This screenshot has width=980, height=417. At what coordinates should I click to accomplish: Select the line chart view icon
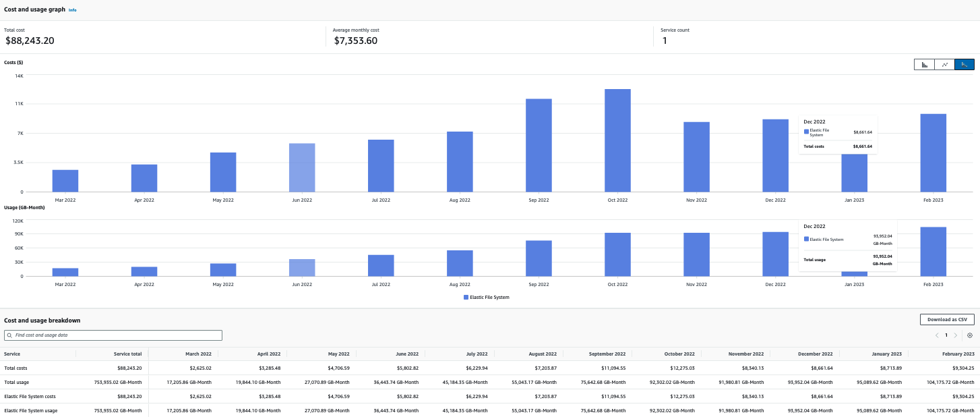click(x=944, y=64)
